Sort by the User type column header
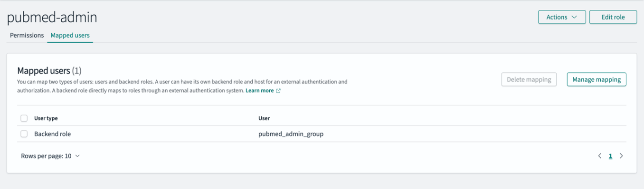 coord(46,118)
